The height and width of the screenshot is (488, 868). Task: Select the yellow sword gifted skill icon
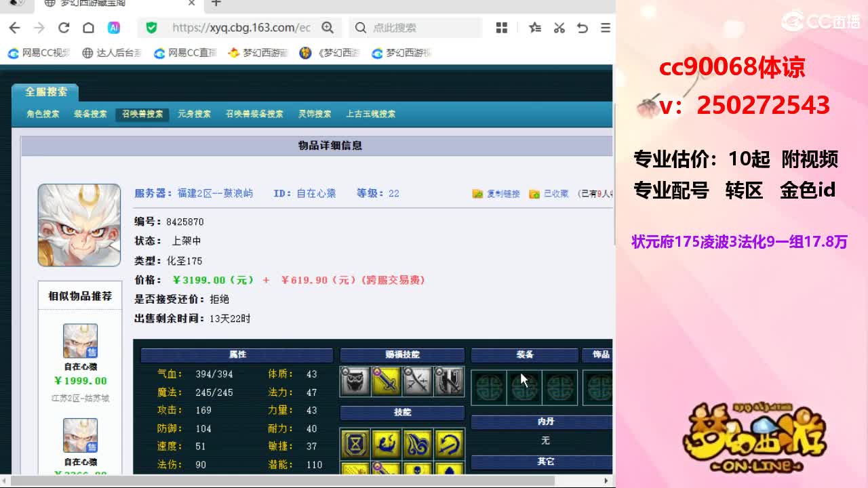click(x=387, y=382)
